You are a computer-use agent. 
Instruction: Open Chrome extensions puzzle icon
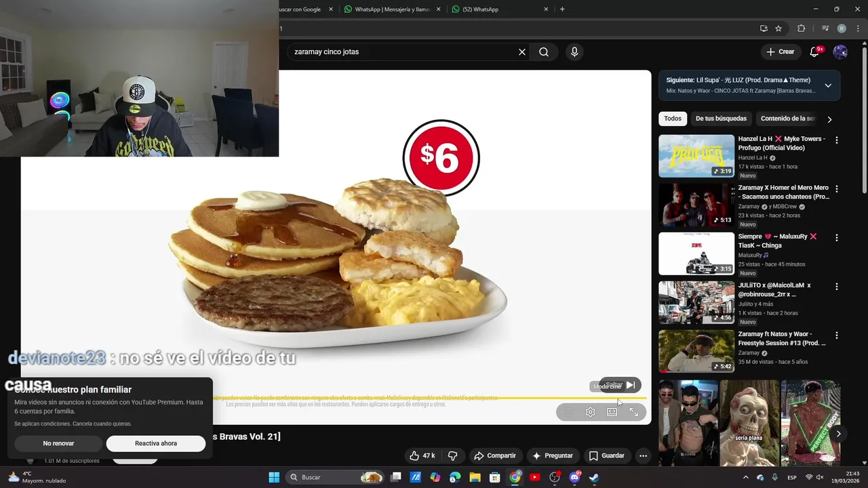tap(801, 28)
